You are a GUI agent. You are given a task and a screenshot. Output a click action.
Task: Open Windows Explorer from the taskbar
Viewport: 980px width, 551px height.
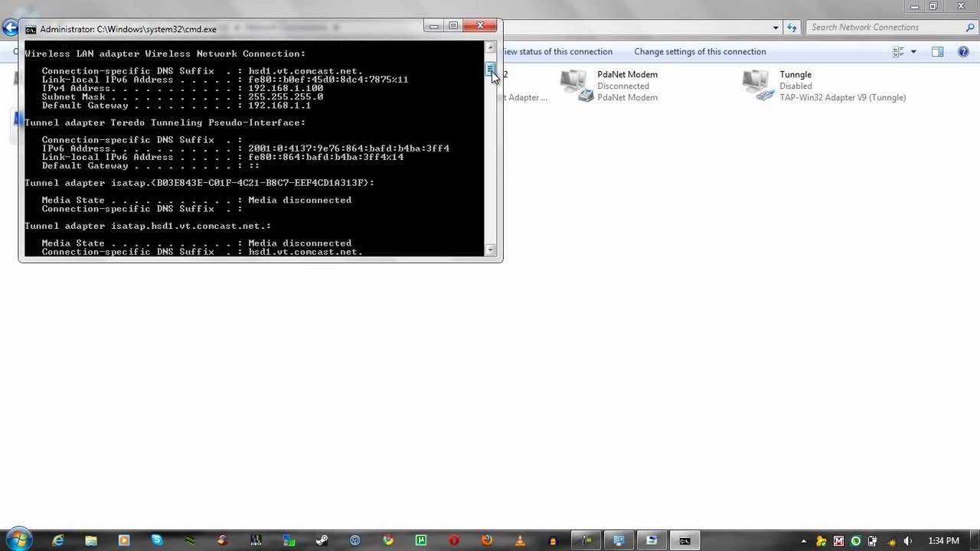coord(91,540)
